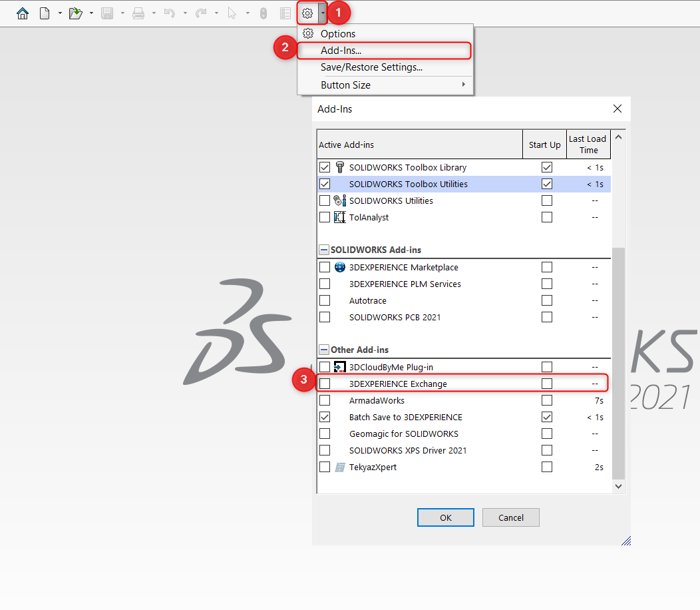Screen dimensions: 700x610
Task: Open dropdown arrow next to Redo icon
Action: click(216, 13)
